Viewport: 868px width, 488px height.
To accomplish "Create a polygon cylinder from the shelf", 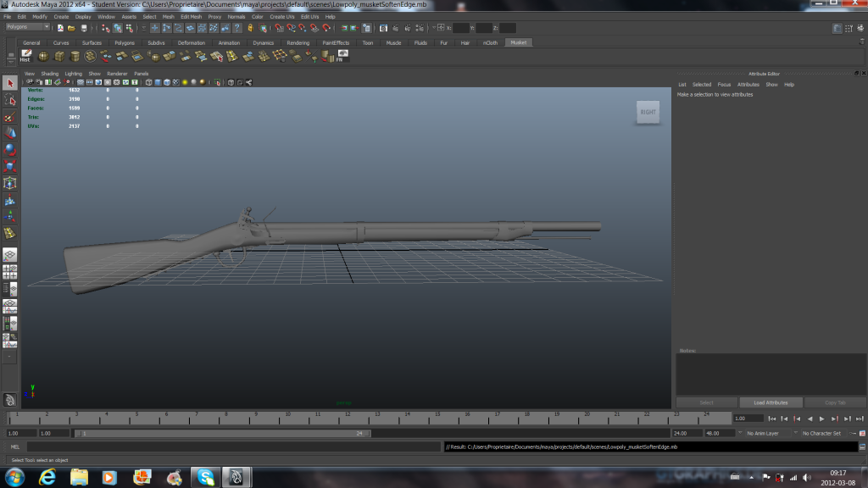I will point(75,56).
